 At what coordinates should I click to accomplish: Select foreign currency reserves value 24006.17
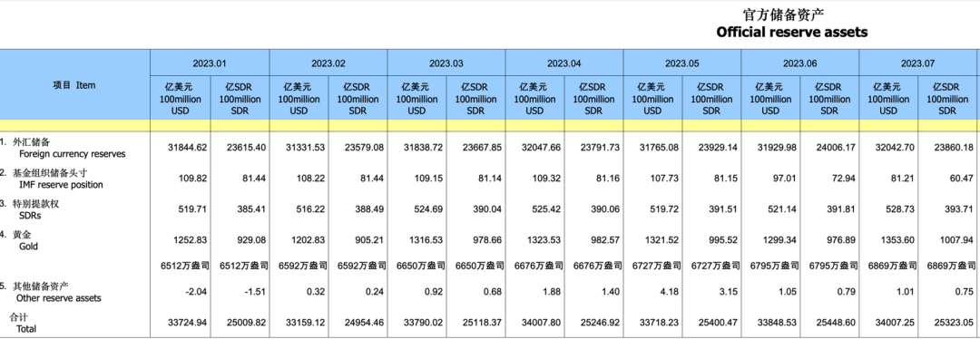click(837, 148)
